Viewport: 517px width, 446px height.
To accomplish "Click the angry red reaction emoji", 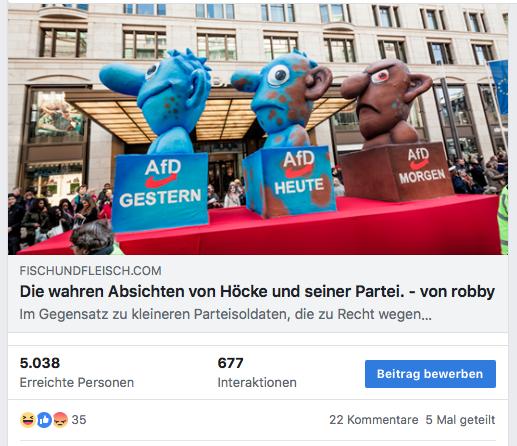I will coord(60,420).
